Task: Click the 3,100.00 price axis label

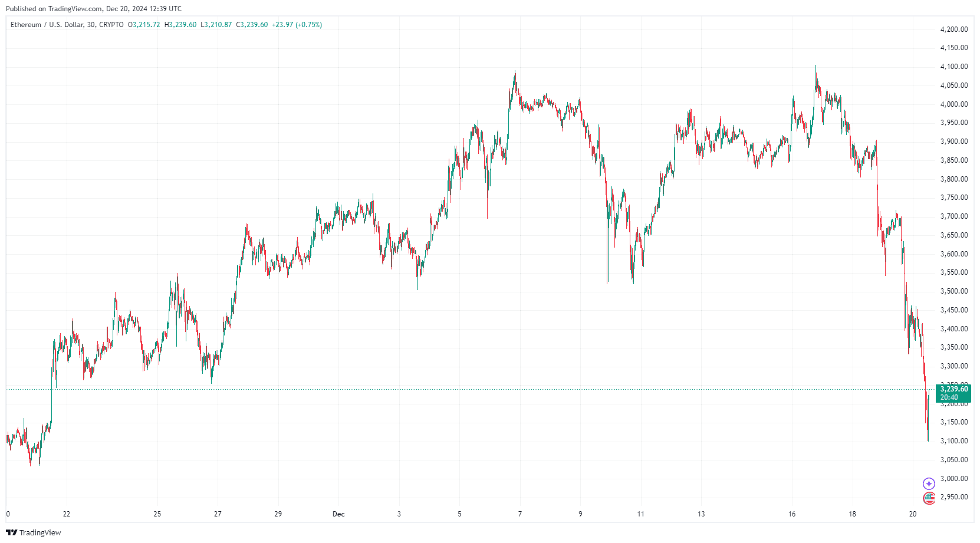Action: (x=954, y=441)
